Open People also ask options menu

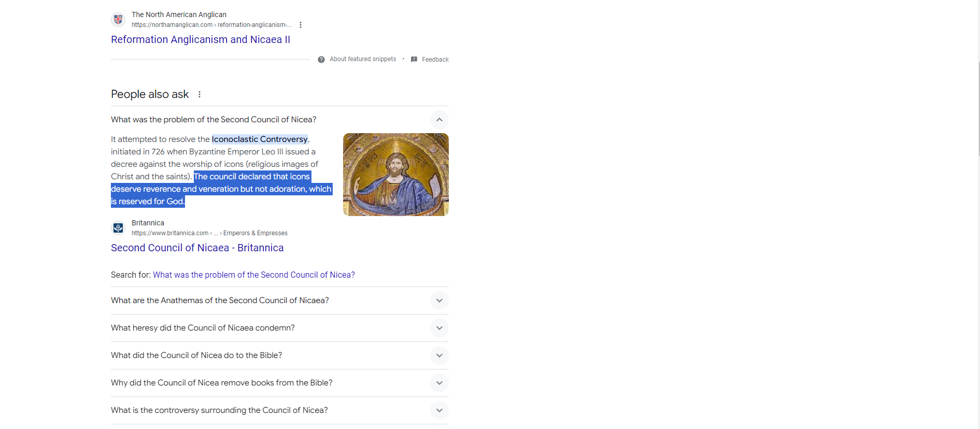[x=200, y=94]
